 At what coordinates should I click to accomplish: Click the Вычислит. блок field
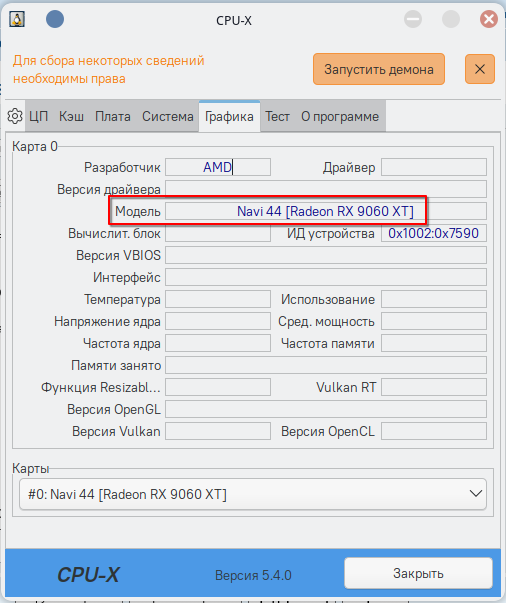click(218, 233)
